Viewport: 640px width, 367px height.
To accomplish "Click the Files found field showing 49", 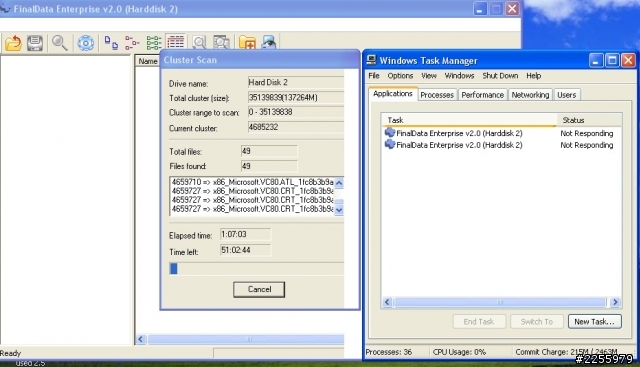I will (269, 166).
